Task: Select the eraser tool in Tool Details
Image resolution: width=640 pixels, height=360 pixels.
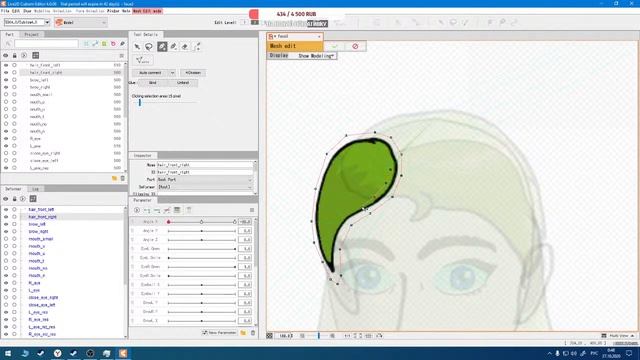Action: (x=185, y=47)
